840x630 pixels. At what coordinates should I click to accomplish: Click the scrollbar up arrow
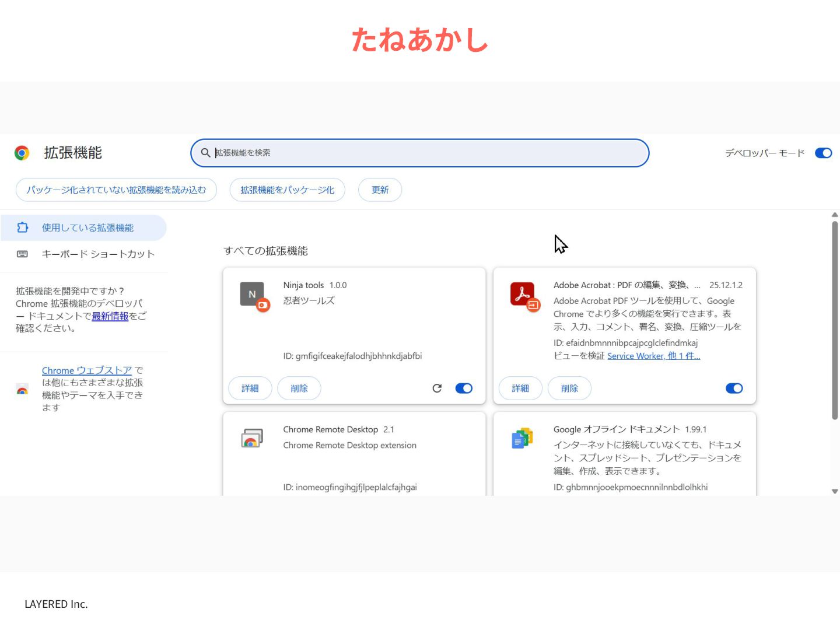pyautogui.click(x=835, y=215)
